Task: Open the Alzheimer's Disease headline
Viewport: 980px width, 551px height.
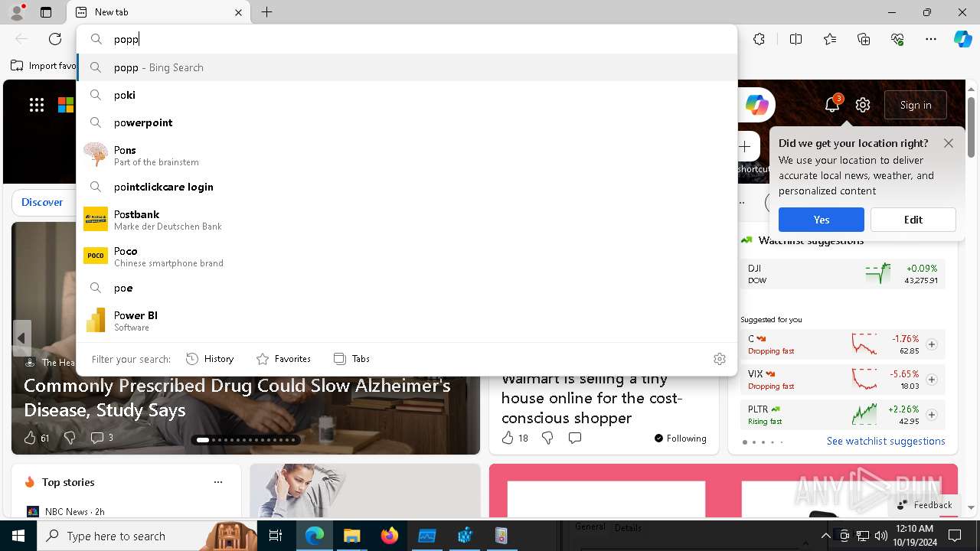Action: [x=237, y=398]
